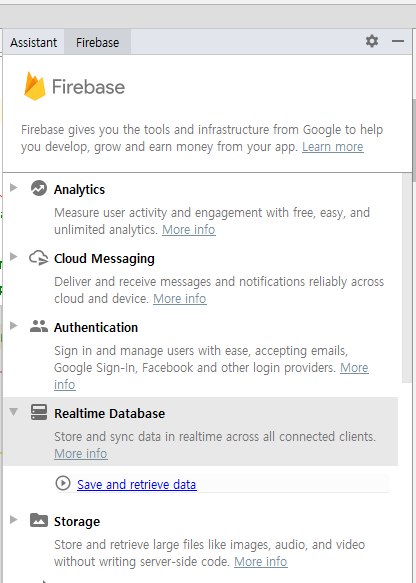Click the Cloud Messaging cloud icon

pyautogui.click(x=39, y=258)
